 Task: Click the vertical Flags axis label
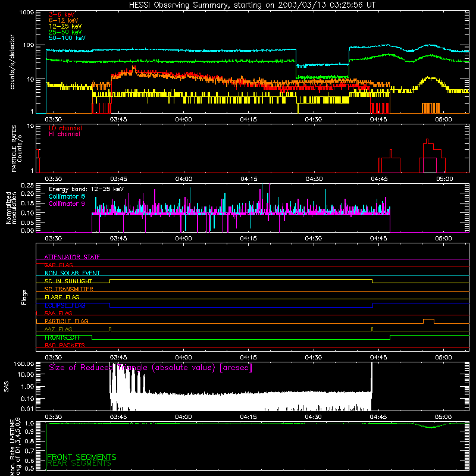(x=24, y=297)
